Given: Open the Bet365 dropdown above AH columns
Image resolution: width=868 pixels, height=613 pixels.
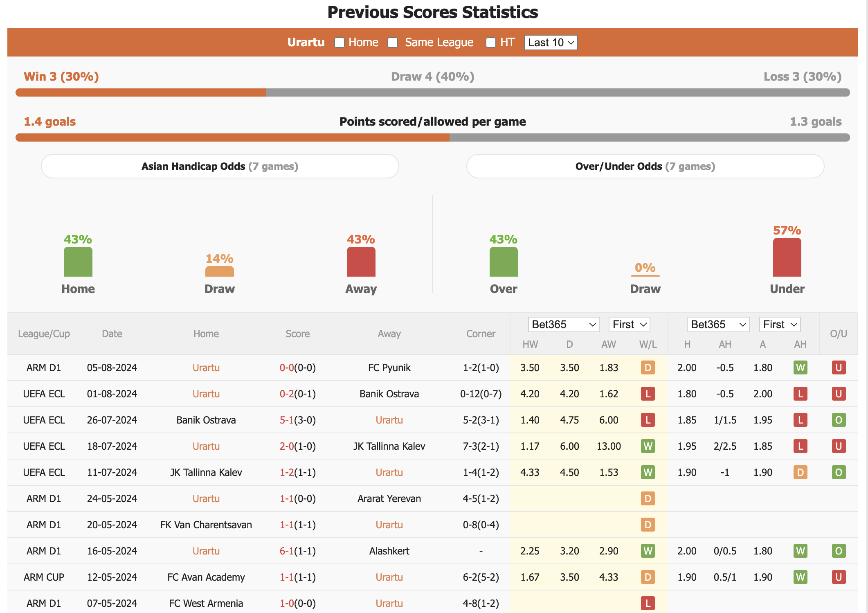Looking at the screenshot, I should (x=718, y=325).
